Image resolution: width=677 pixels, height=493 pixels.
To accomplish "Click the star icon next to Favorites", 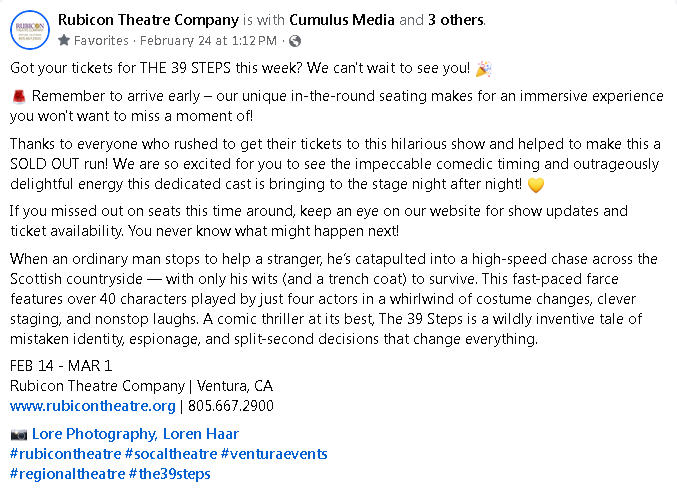I will 64,41.
